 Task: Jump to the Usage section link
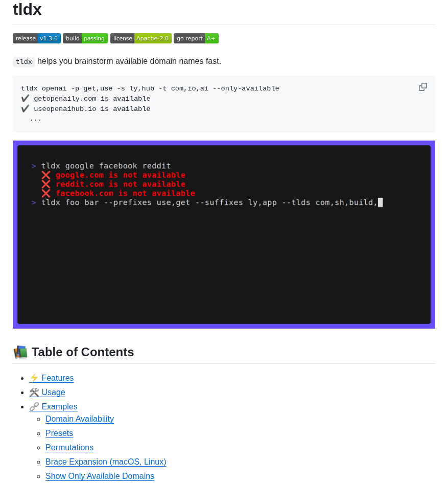click(x=47, y=392)
